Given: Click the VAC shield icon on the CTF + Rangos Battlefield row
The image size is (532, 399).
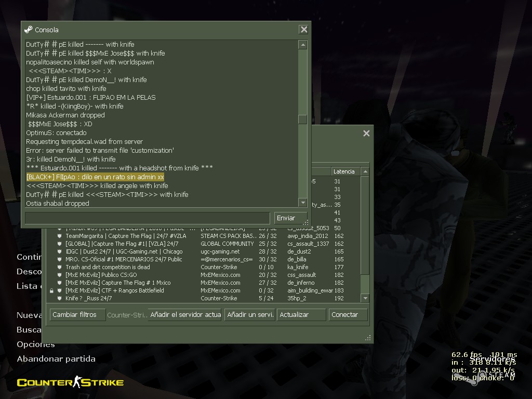Looking at the screenshot, I should tap(59, 290).
